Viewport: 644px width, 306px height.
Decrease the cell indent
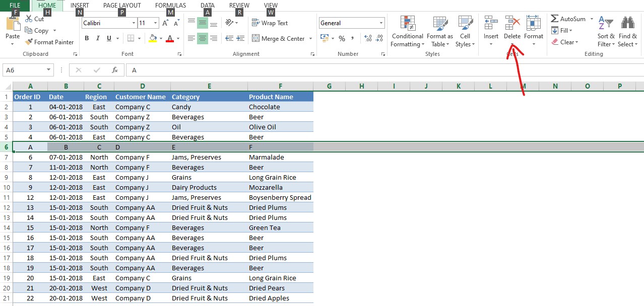pos(229,38)
